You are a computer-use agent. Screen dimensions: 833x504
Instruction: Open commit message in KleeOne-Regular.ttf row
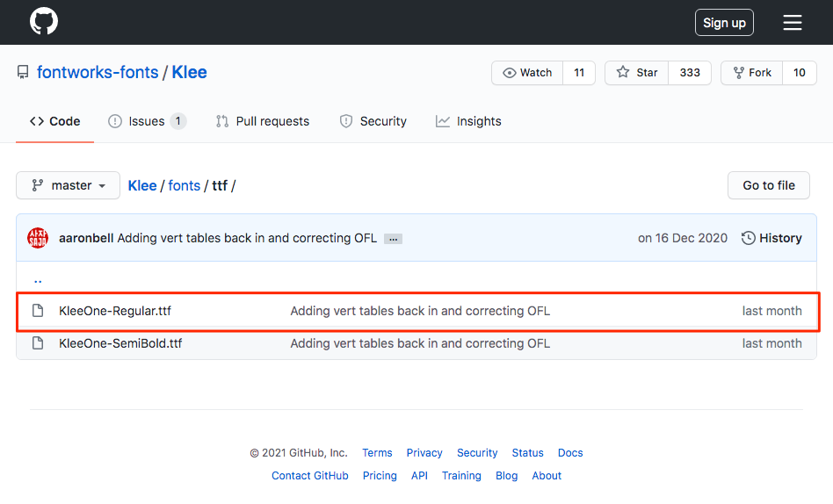click(x=420, y=311)
